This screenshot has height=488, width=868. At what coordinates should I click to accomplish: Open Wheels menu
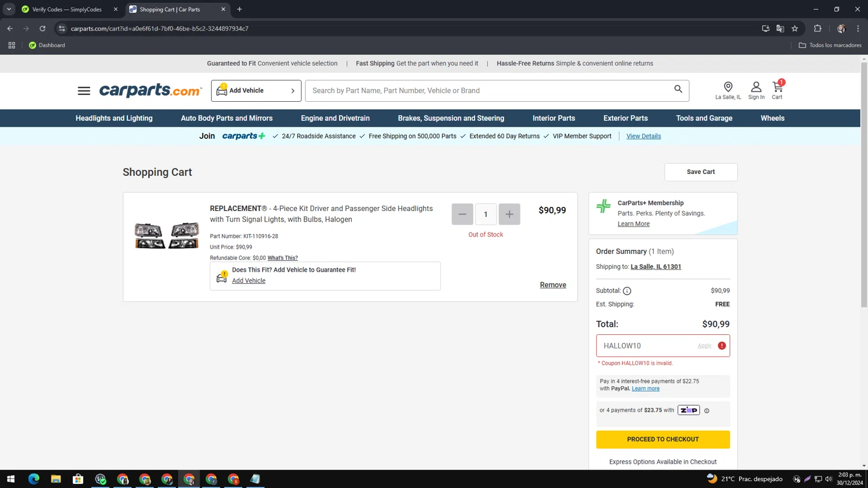773,118
